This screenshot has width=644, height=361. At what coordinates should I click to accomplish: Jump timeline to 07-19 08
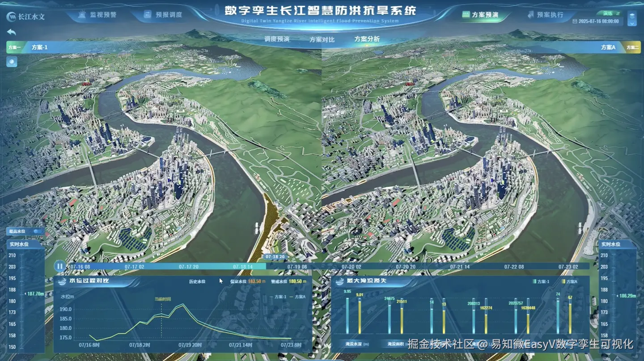point(297,266)
